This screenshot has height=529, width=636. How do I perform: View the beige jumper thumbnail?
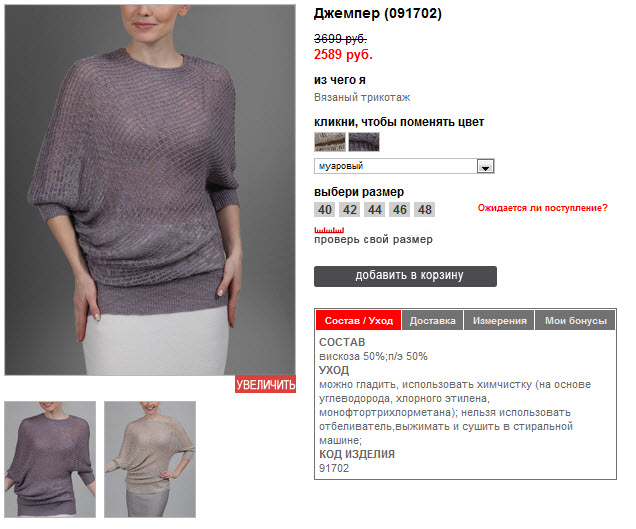click(x=150, y=459)
